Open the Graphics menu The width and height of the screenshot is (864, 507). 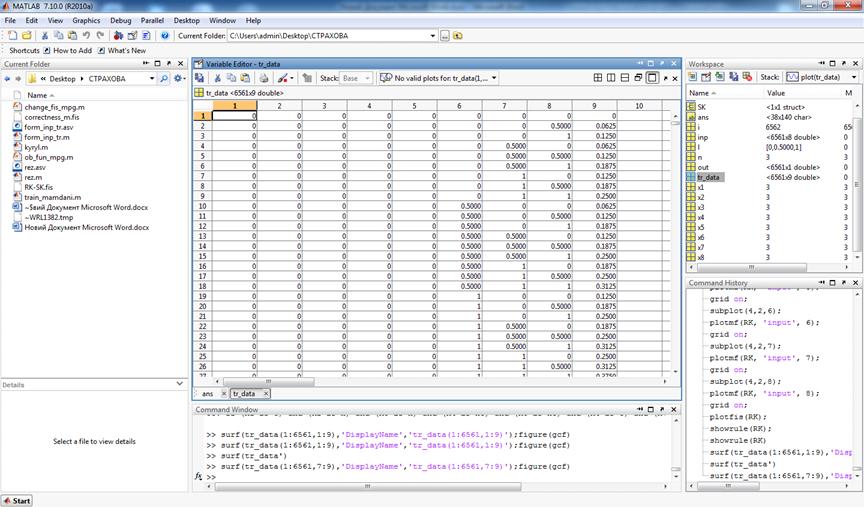pyautogui.click(x=86, y=20)
